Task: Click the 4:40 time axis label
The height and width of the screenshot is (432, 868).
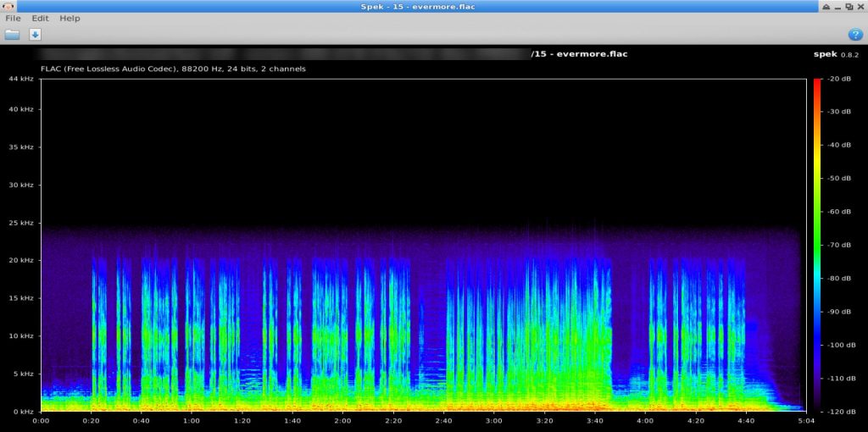Action: [x=746, y=420]
